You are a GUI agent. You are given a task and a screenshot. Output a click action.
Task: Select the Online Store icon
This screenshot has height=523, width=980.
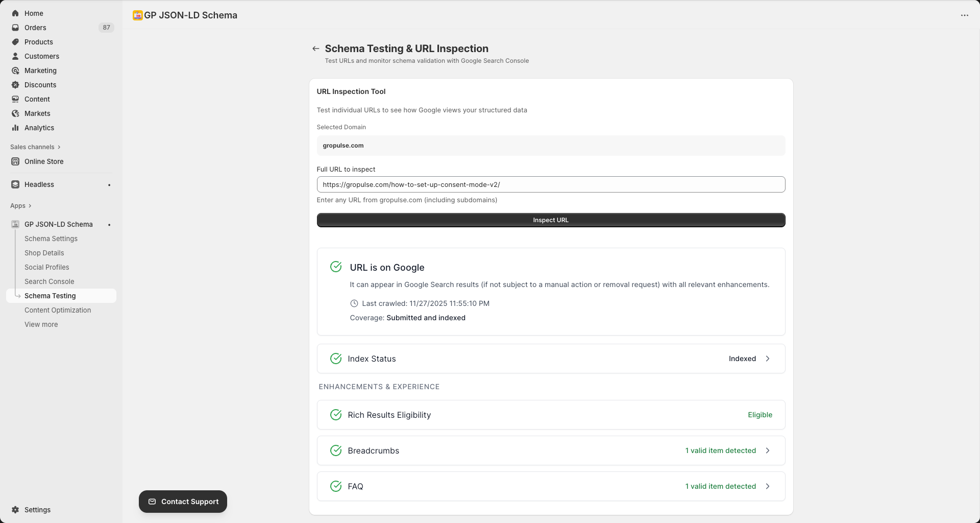tap(15, 161)
